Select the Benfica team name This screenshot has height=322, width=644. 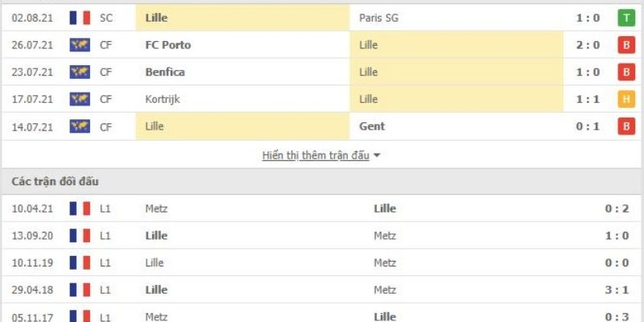pos(166,72)
